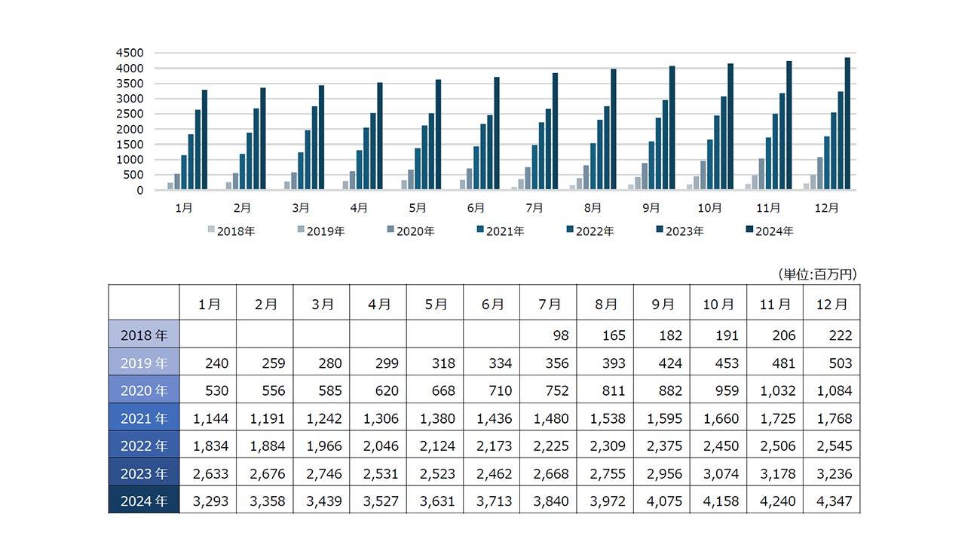Select the 2022年 legend item
The image size is (980, 551).
point(591,231)
